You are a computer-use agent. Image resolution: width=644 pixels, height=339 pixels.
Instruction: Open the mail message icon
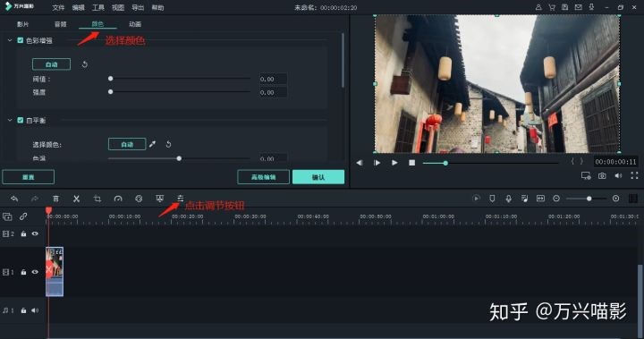pyautogui.click(x=579, y=7)
